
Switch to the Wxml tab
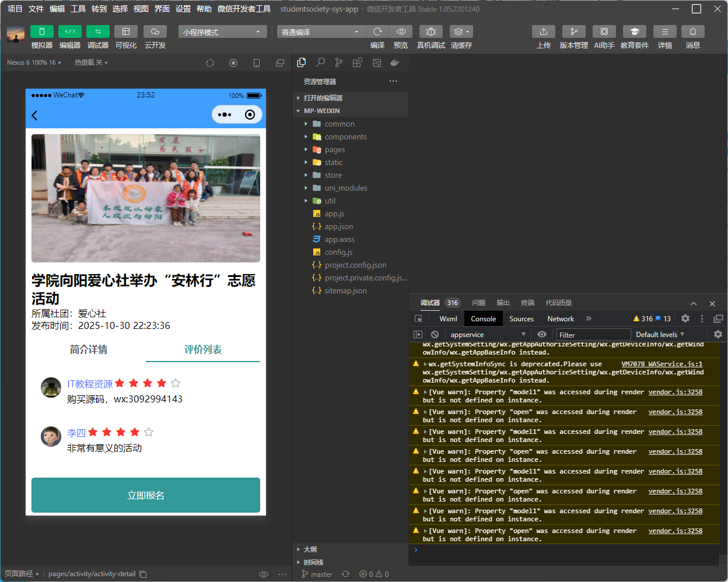(448, 319)
